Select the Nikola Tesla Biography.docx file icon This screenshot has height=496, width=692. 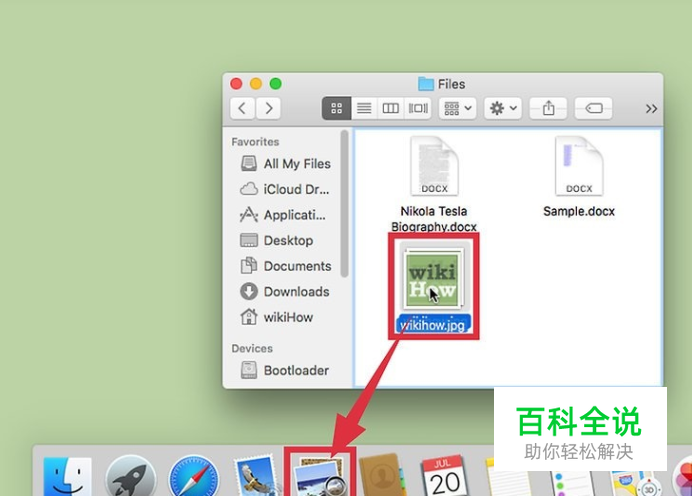(434, 166)
